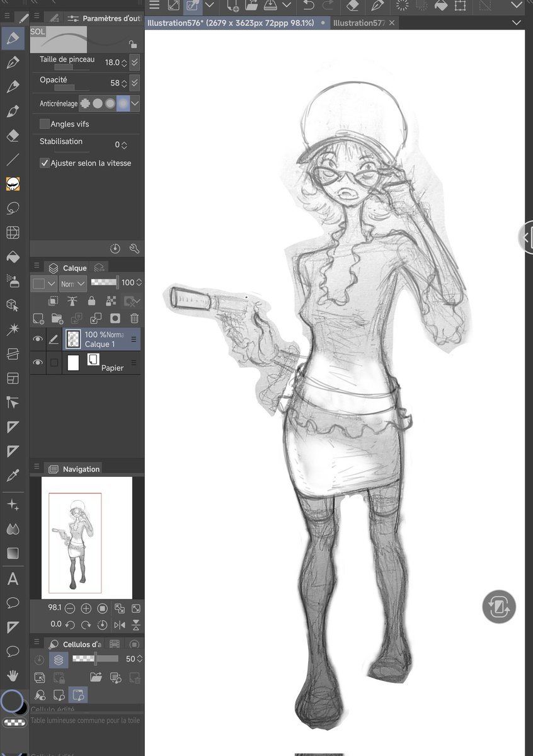Screen dimensions: 533x756
Task: Select the straight Line figure tool
Action: [x=13, y=159]
